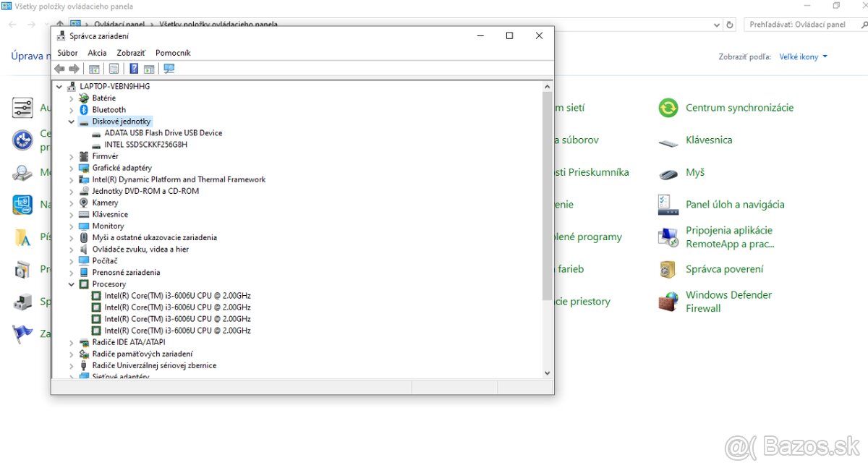Open the Zobraziť menu
The width and height of the screenshot is (868, 468).
[131, 53]
